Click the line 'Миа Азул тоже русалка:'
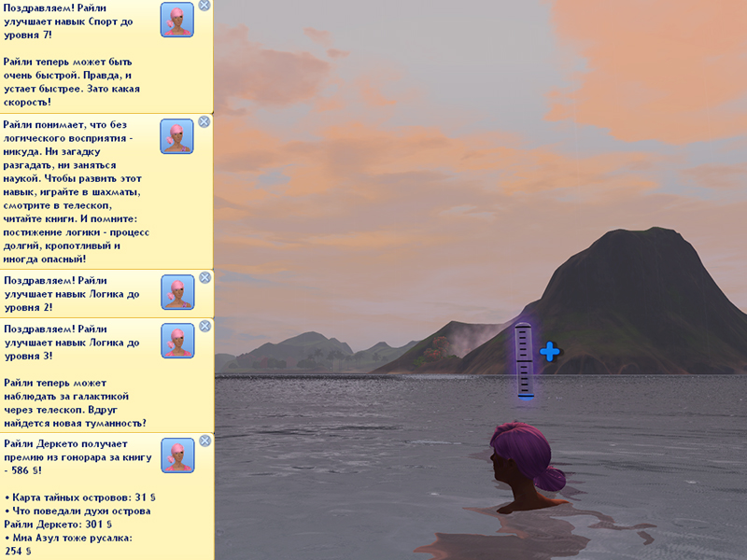747x560 pixels. point(68,538)
